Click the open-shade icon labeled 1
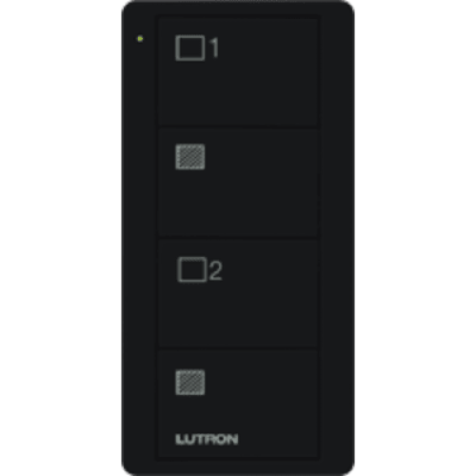The height and width of the screenshot is (476, 476). (190, 48)
